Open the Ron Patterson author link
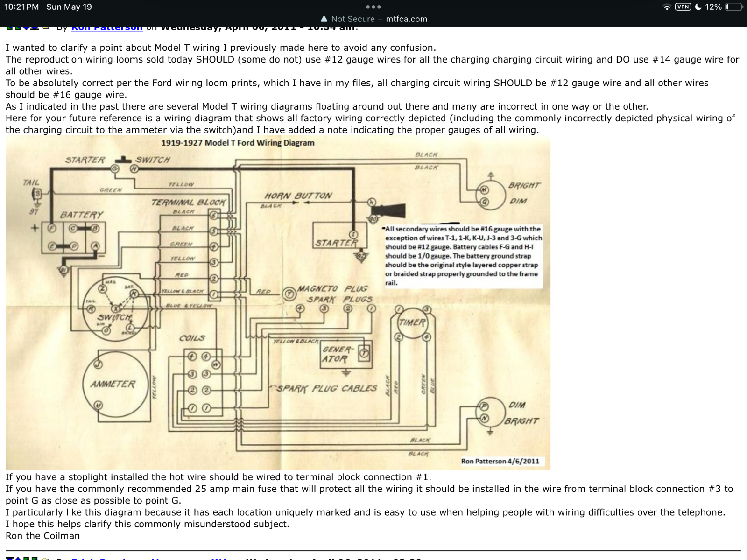Image resolution: width=747 pixels, height=560 pixels. point(106,28)
